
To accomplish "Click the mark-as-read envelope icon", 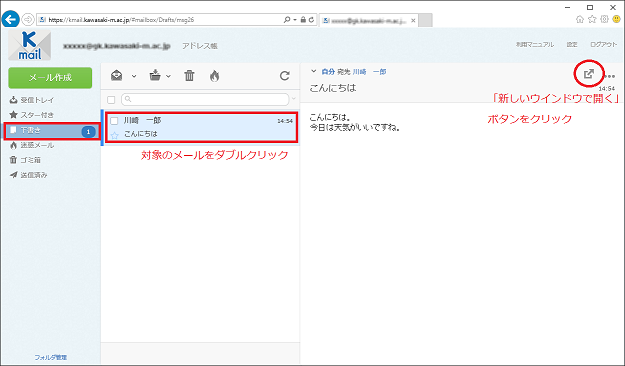I will point(116,75).
